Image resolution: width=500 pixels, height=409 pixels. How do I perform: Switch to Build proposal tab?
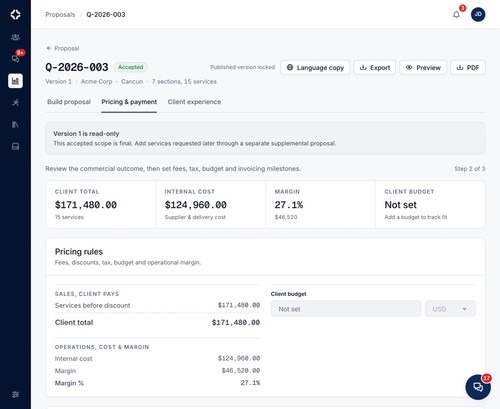[x=69, y=102]
